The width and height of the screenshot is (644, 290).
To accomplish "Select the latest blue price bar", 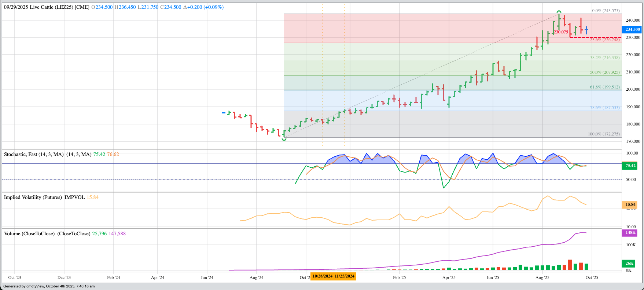I will (x=586, y=30).
